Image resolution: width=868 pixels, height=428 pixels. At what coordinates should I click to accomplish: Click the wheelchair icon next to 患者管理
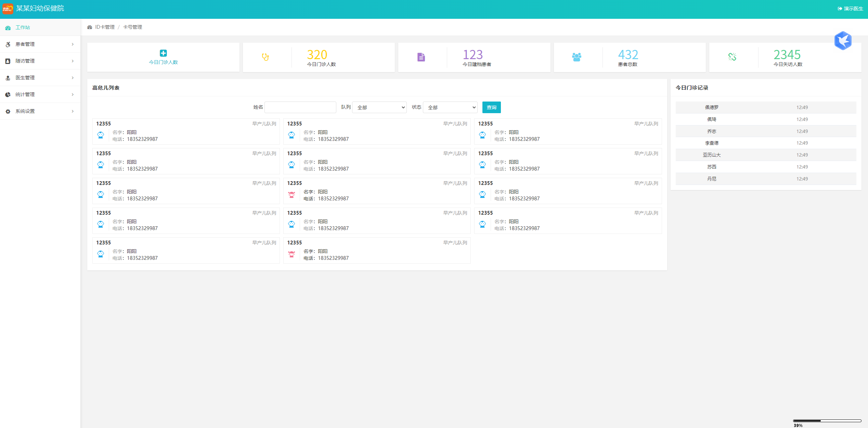pyautogui.click(x=8, y=44)
